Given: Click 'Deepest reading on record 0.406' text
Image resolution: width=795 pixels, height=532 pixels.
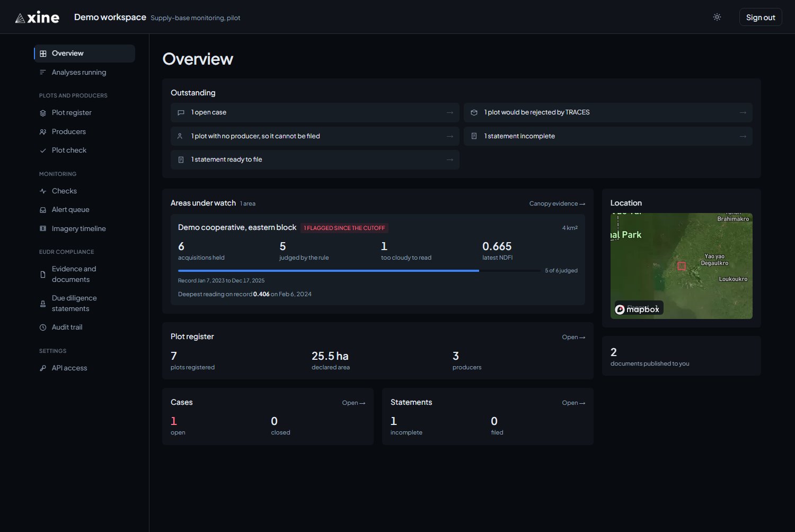Looking at the screenshot, I should point(224,294).
